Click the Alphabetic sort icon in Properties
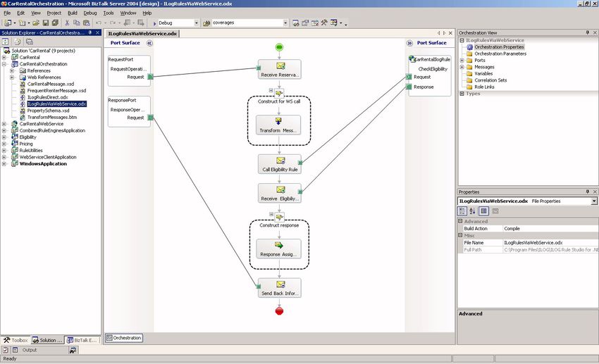 (473, 211)
